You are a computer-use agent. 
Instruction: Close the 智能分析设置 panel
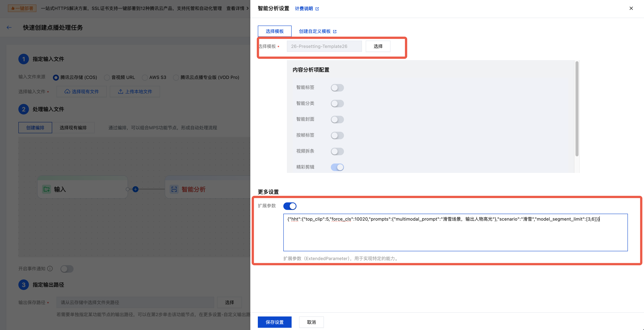pos(631,8)
